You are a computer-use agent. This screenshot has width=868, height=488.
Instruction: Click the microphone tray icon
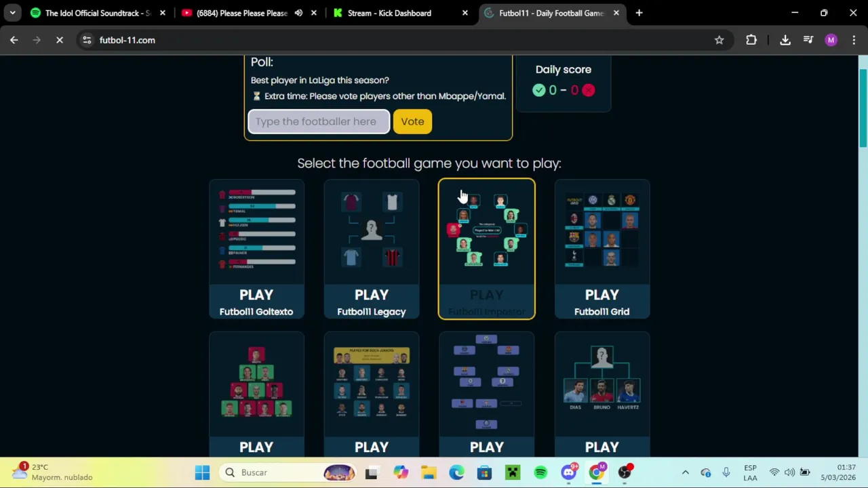726,472
